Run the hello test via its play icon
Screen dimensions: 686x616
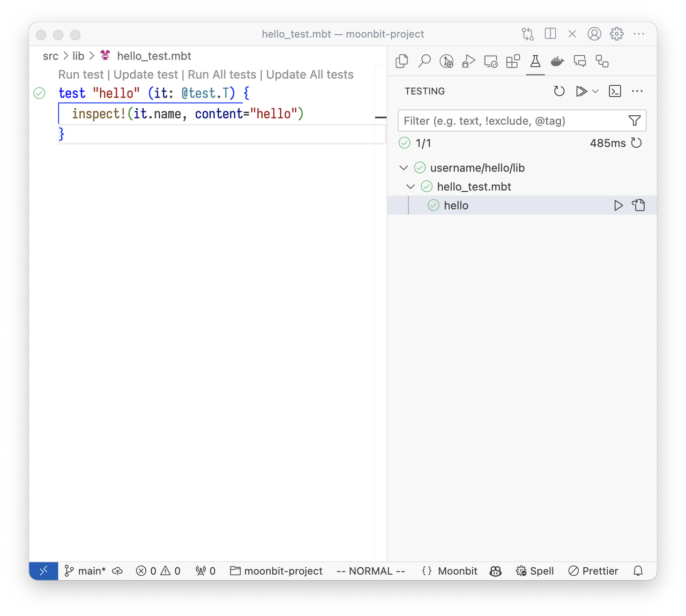point(618,205)
